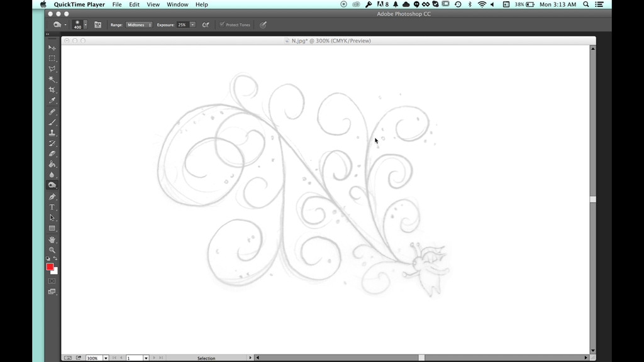644x362 pixels.
Task: Click the scroll left arrow
Action: 257,358
